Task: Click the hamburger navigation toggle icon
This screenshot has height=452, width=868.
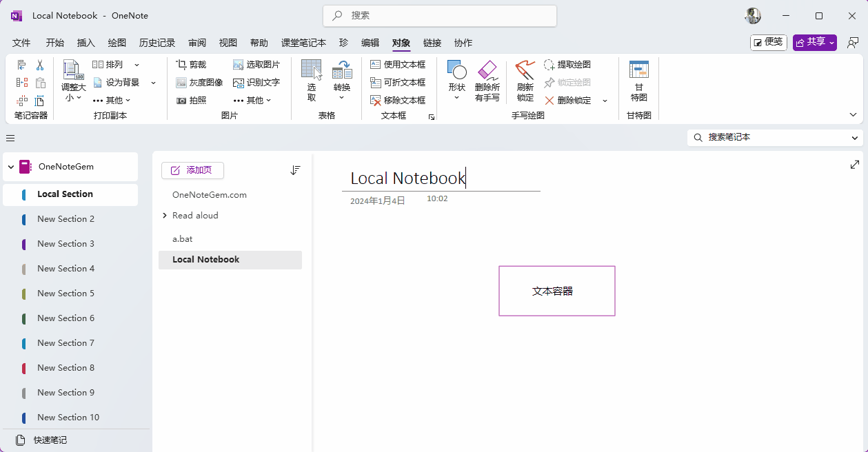Action: coord(10,138)
